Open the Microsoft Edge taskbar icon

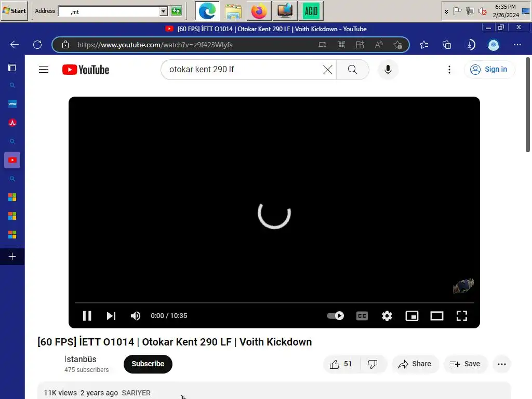[x=207, y=11]
